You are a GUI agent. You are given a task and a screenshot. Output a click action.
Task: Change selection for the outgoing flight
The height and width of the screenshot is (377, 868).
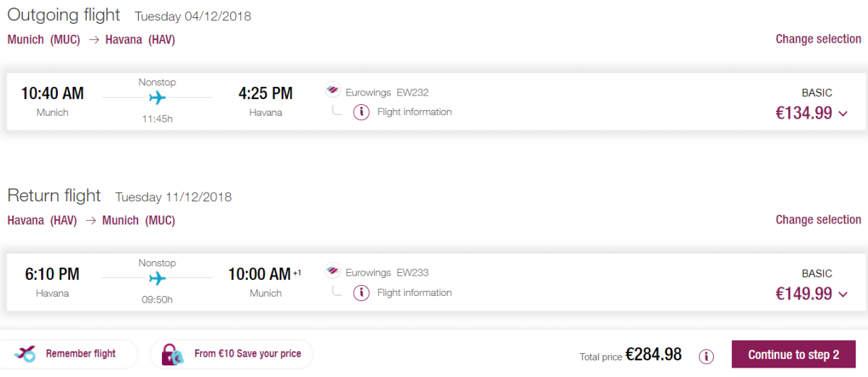(x=818, y=39)
